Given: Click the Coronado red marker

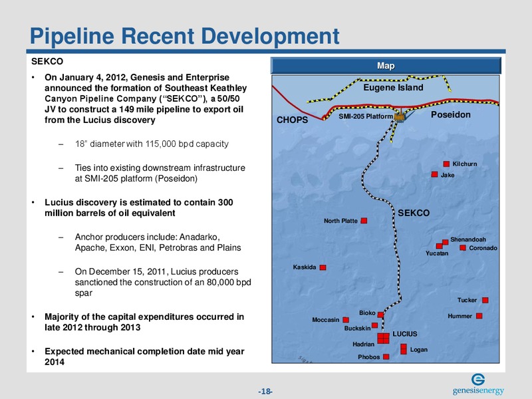Looking at the screenshot, I should point(463,247).
